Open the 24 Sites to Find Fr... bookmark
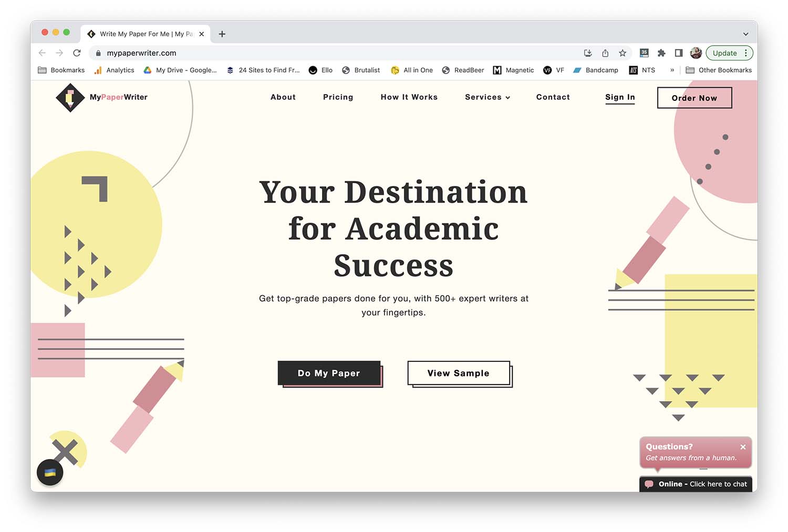This screenshot has width=788, height=532. pyautogui.click(x=263, y=70)
